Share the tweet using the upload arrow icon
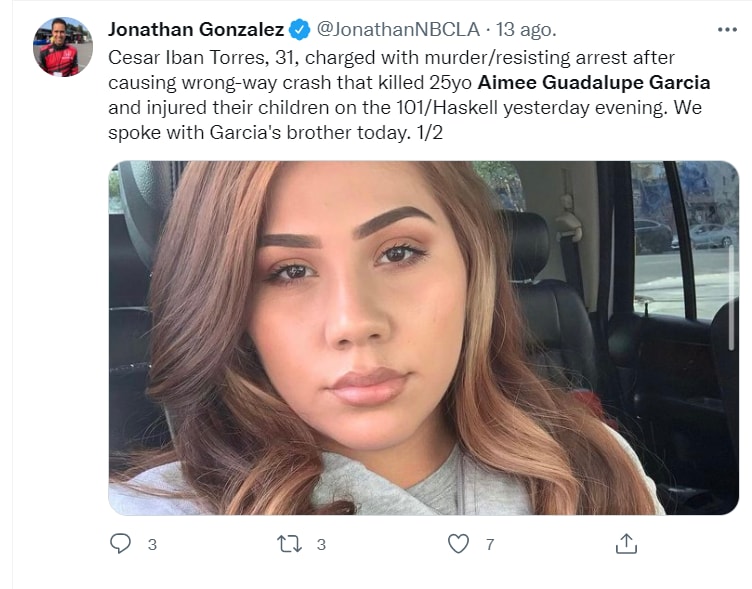This screenshot has height=589, width=752. point(626,544)
